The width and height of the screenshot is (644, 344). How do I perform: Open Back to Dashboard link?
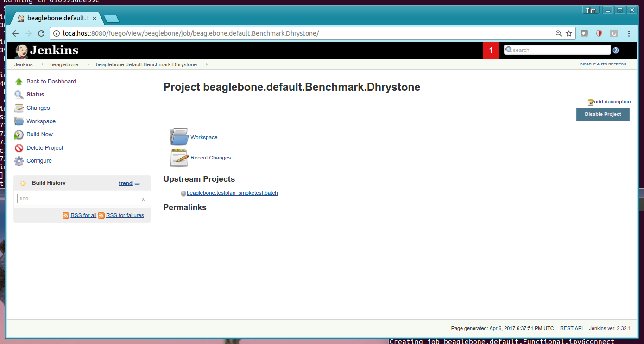click(x=51, y=82)
